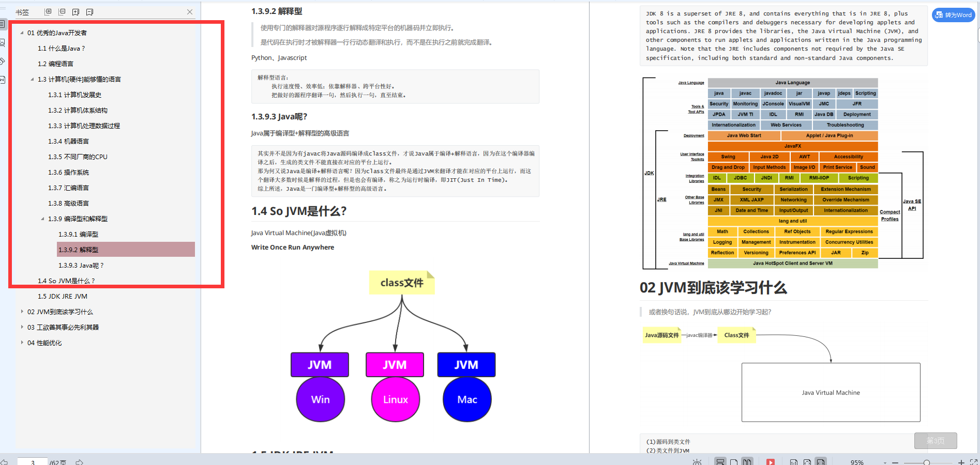Collapse 1.3 计算机[硬件]能够懂的语言 node
This screenshot has width=980, height=465.
[32, 79]
